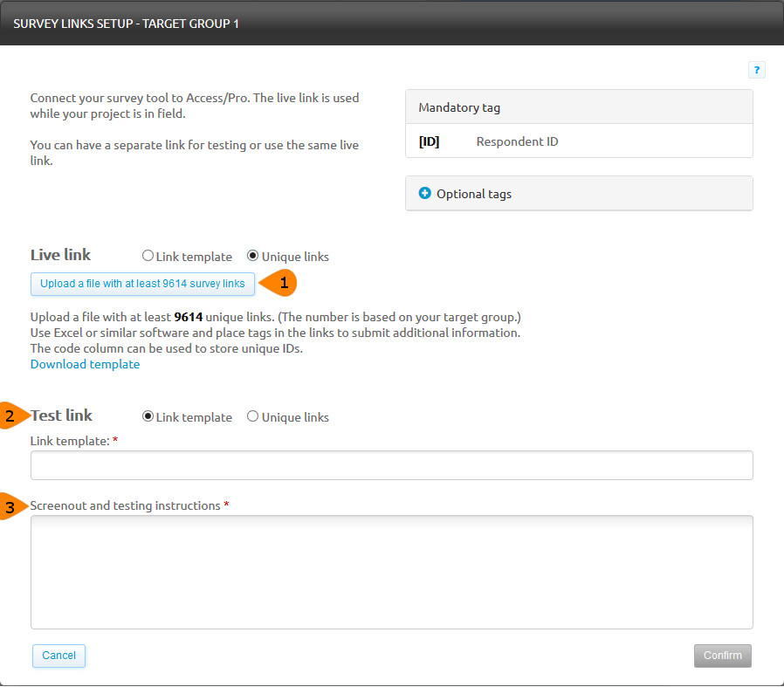Screen dimensions: 784x687
Task: Select Unique links radio for Live link
Action: 253,257
